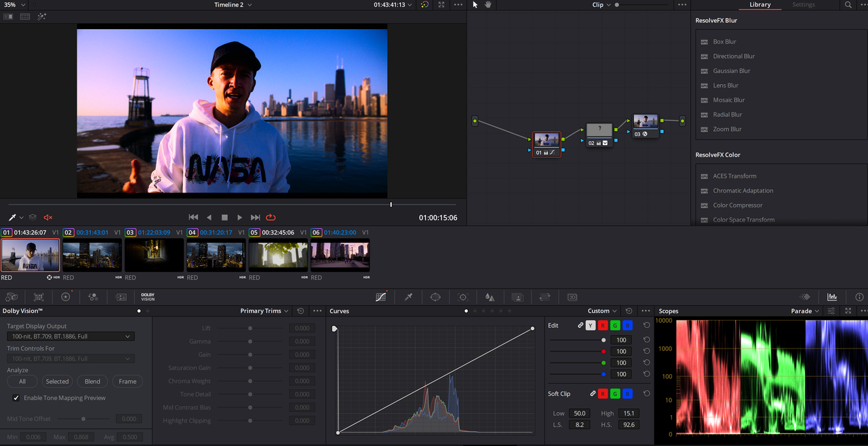The image size is (868, 446).
Task: Open the Information panel icon
Action: pos(859,297)
